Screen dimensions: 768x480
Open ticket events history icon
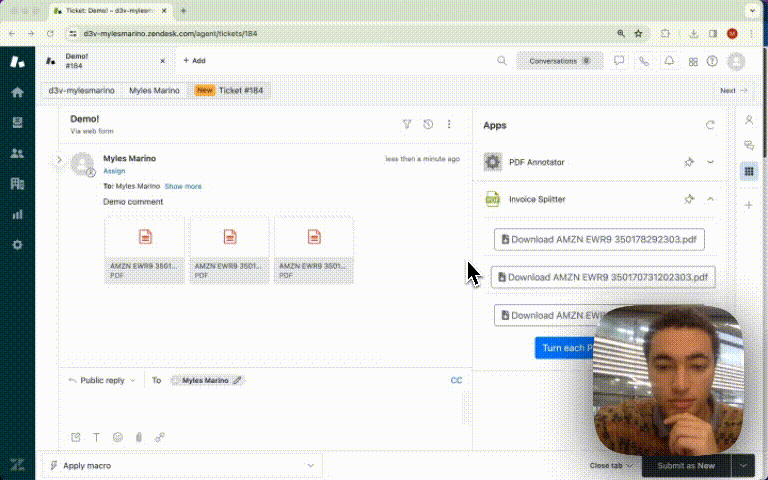pos(428,125)
